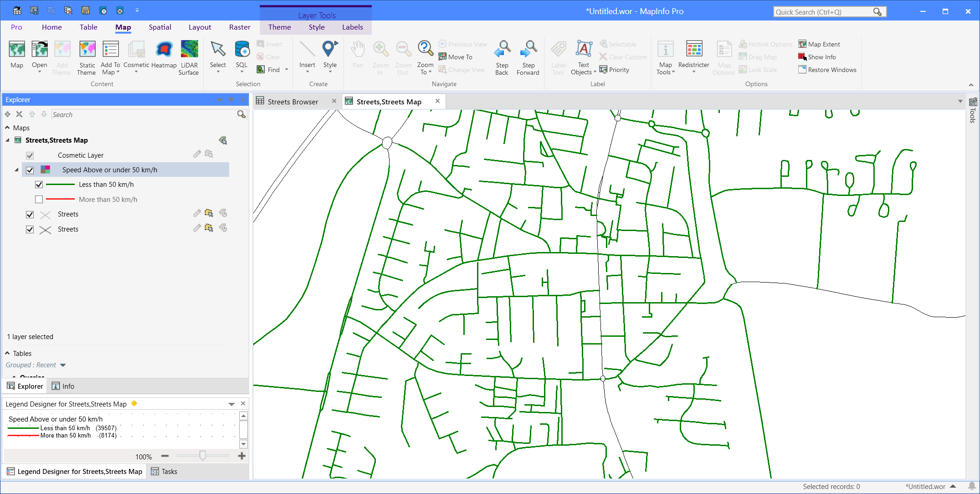Open the Grouped: Recent dropdown arrow
The image size is (980, 494).
pos(63,365)
